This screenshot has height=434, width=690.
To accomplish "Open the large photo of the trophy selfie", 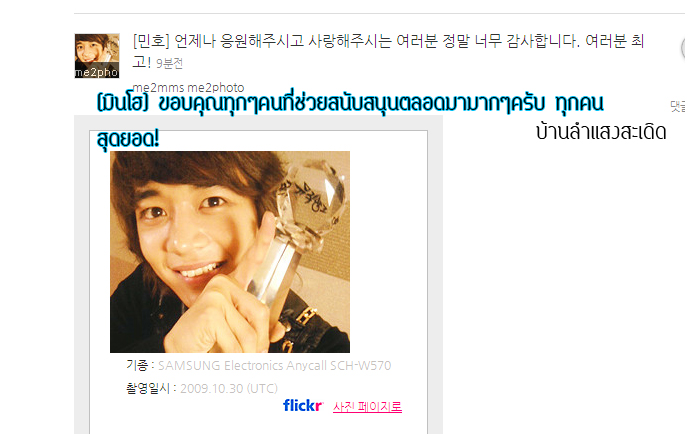I will coord(230,252).
